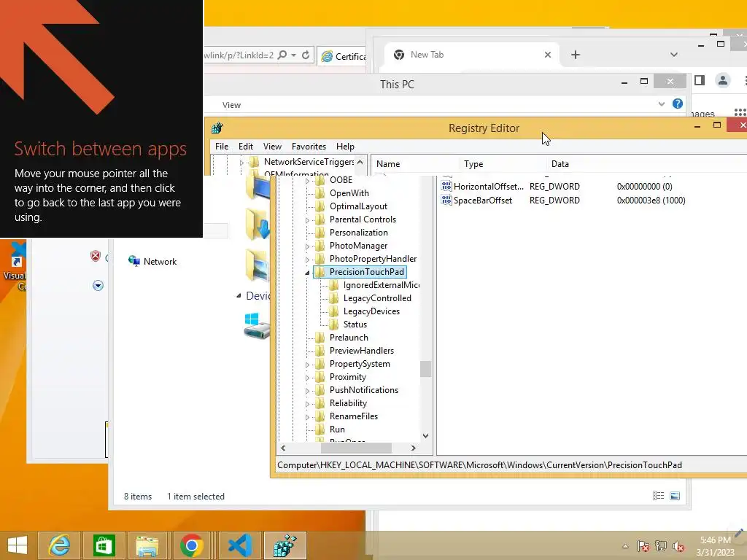Click the SpaceBarOffset value icon

[446, 200]
